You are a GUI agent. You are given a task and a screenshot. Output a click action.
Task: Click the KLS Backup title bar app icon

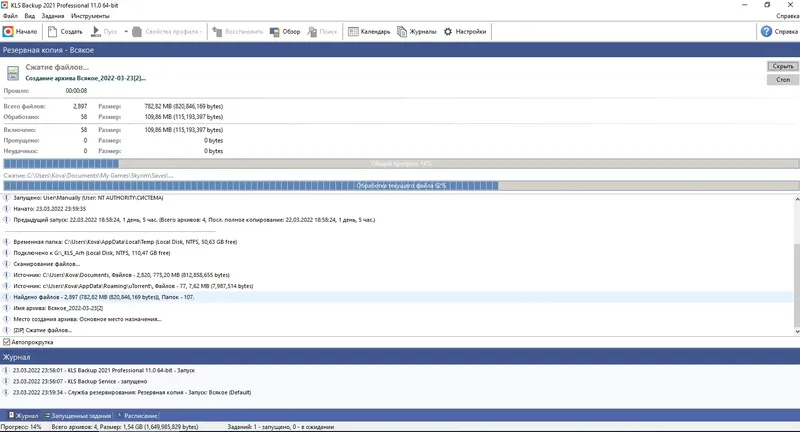pos(5,5)
